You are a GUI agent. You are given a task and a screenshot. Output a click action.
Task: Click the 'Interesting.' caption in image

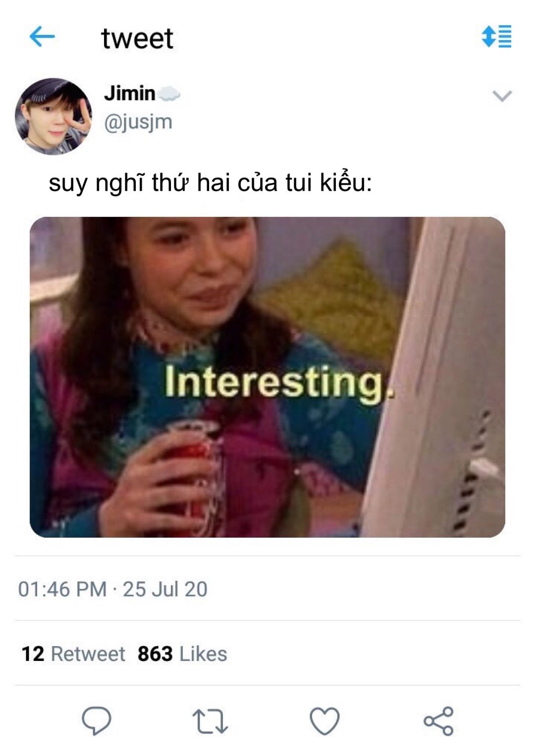pyautogui.click(x=280, y=384)
